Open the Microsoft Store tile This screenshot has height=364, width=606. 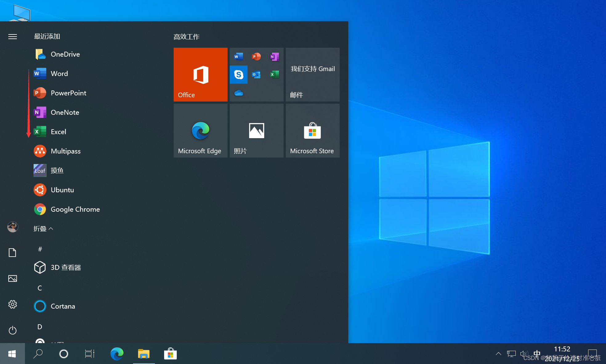tap(313, 130)
